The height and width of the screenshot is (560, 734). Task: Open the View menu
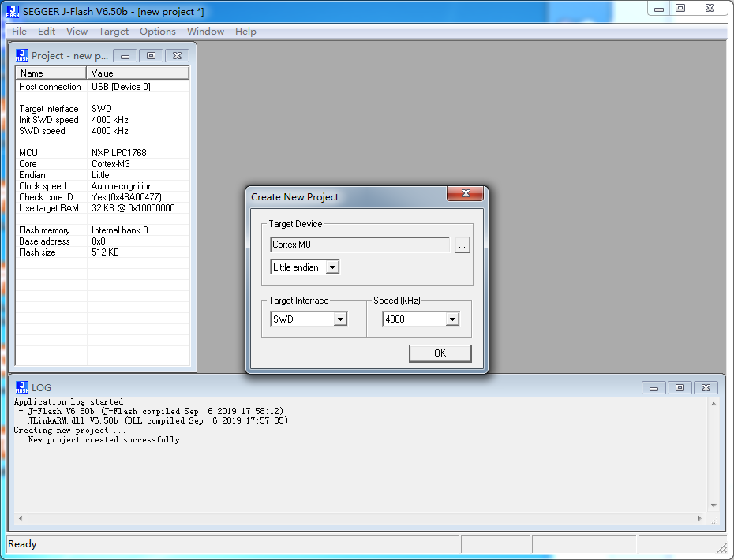[77, 32]
